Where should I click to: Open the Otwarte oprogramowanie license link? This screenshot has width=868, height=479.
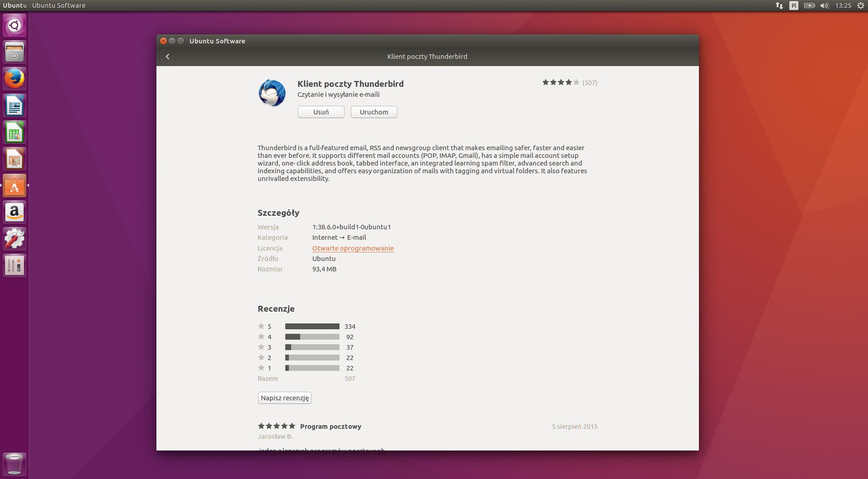click(x=353, y=248)
